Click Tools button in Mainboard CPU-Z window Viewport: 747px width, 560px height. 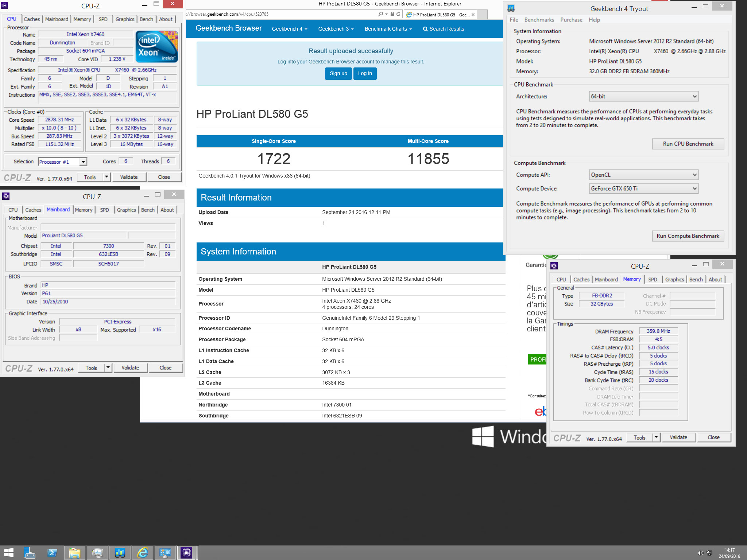coord(91,368)
